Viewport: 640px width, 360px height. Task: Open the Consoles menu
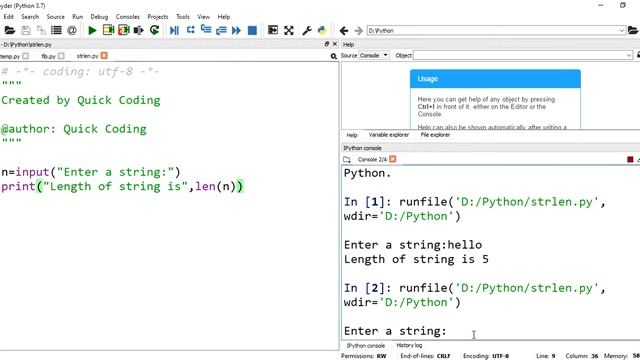[128, 17]
